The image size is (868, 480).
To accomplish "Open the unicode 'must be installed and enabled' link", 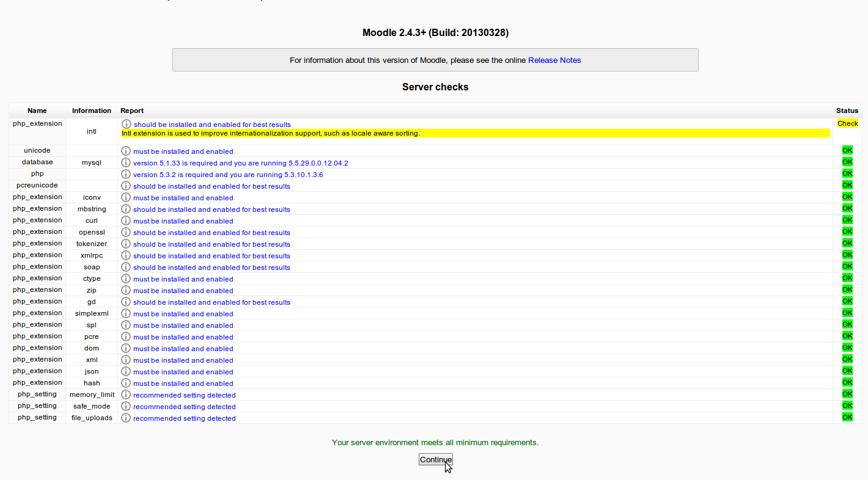I will tap(183, 151).
